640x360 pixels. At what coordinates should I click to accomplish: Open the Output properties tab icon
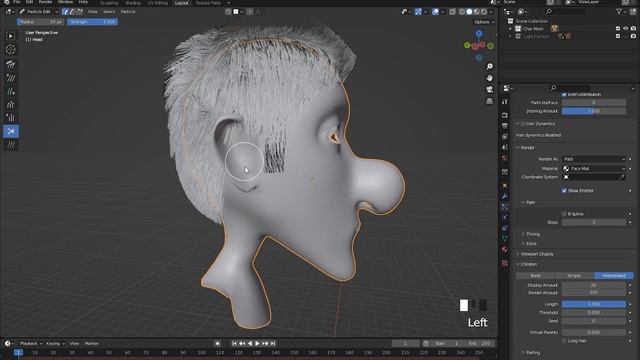coord(505,126)
